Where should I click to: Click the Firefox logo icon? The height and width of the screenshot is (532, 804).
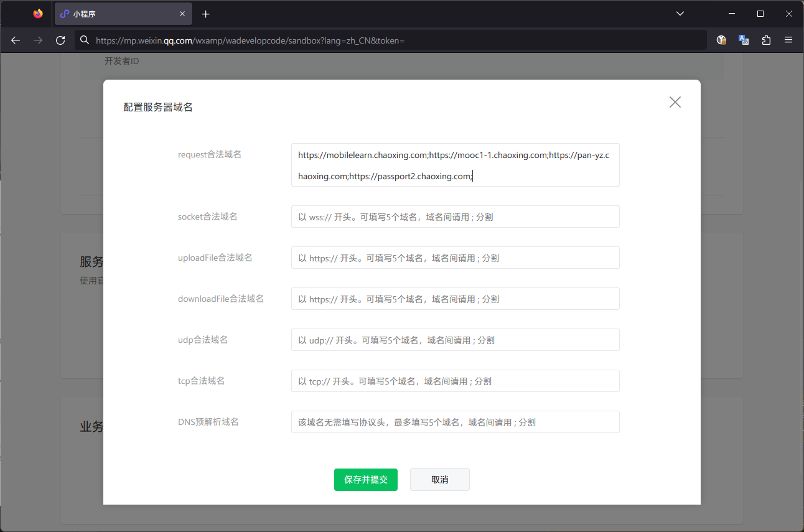pos(38,14)
